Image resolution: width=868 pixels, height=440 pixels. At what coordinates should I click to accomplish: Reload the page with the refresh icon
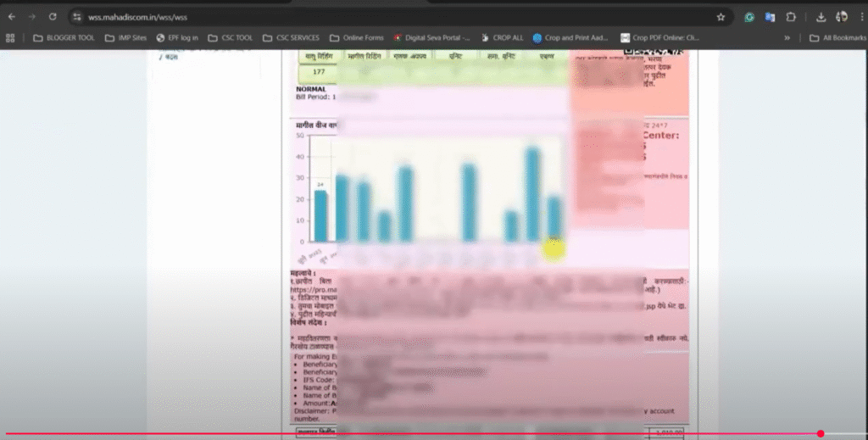click(x=53, y=17)
